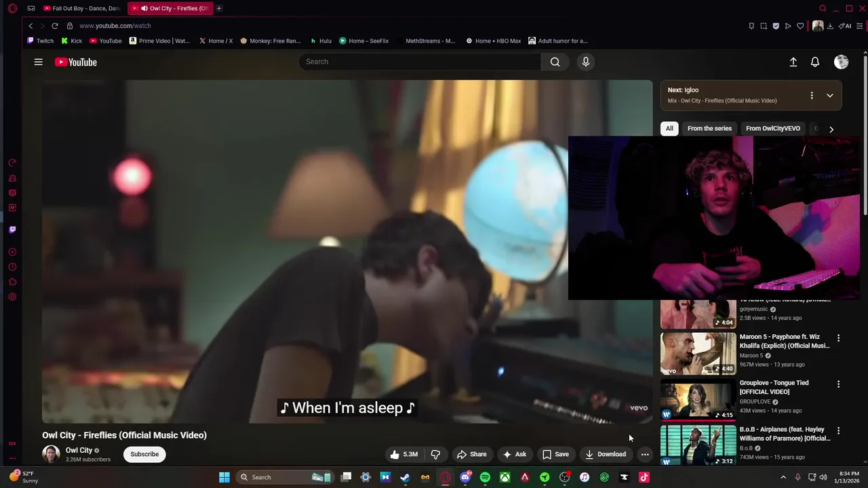Open the YouTube hamburger guide menu

click(39, 62)
